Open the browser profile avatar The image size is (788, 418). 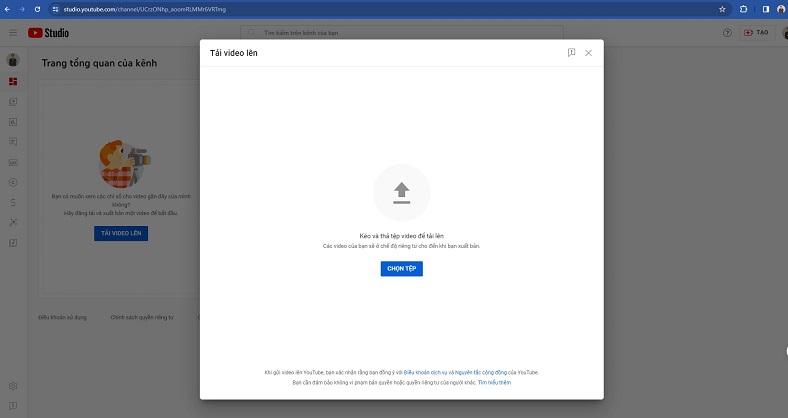(x=781, y=9)
